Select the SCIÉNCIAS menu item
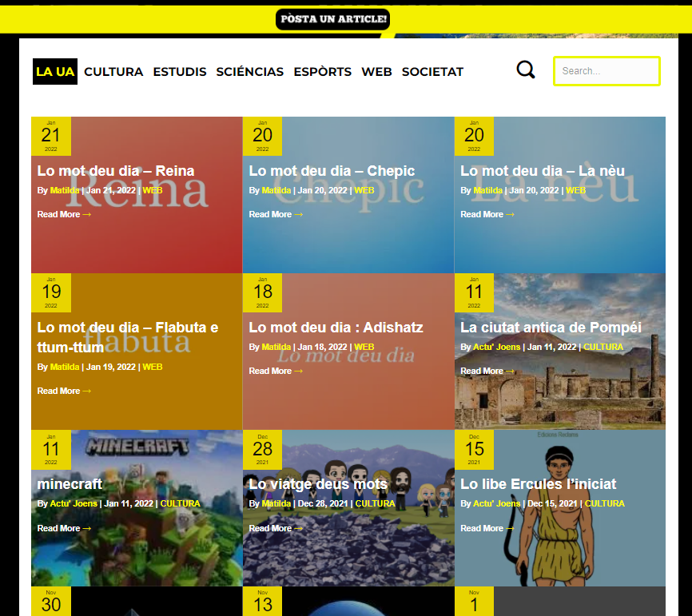Screen dimensions: 692x616 249,72
